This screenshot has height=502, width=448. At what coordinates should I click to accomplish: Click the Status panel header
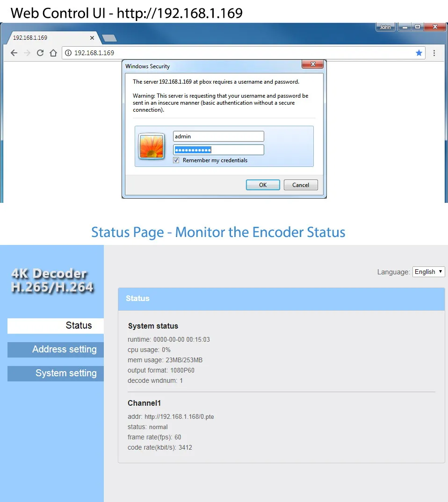coord(282,299)
